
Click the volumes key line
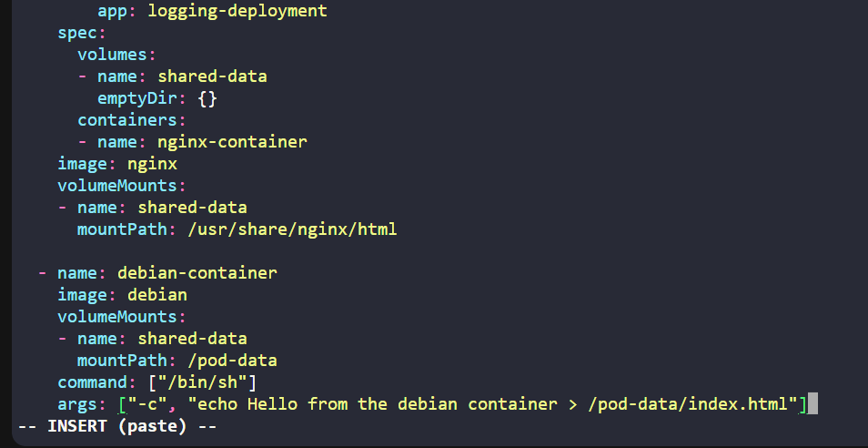tap(112, 55)
